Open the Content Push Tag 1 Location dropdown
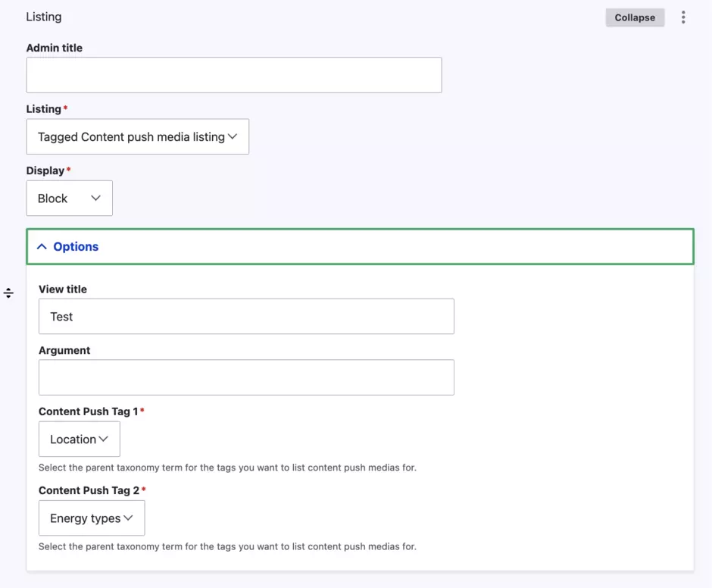The height and width of the screenshot is (588, 712). click(79, 439)
